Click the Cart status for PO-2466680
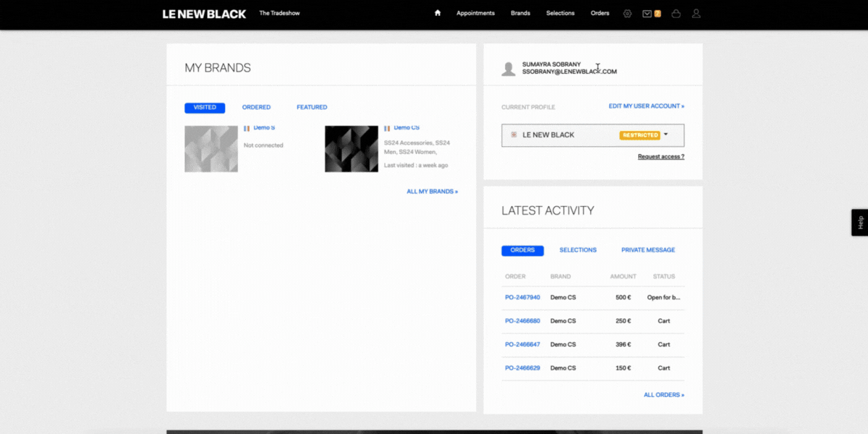Screen dimensions: 868x434 (664, 321)
